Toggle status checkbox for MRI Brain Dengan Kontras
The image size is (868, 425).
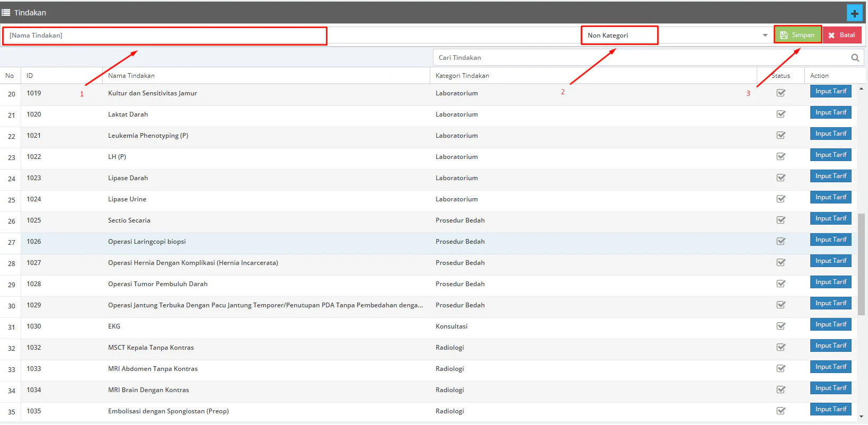click(781, 390)
